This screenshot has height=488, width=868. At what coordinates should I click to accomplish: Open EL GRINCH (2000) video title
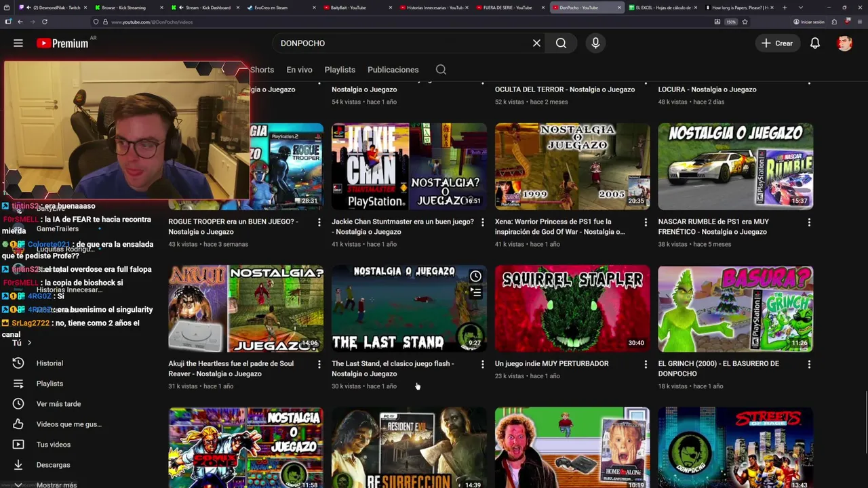pos(718,369)
